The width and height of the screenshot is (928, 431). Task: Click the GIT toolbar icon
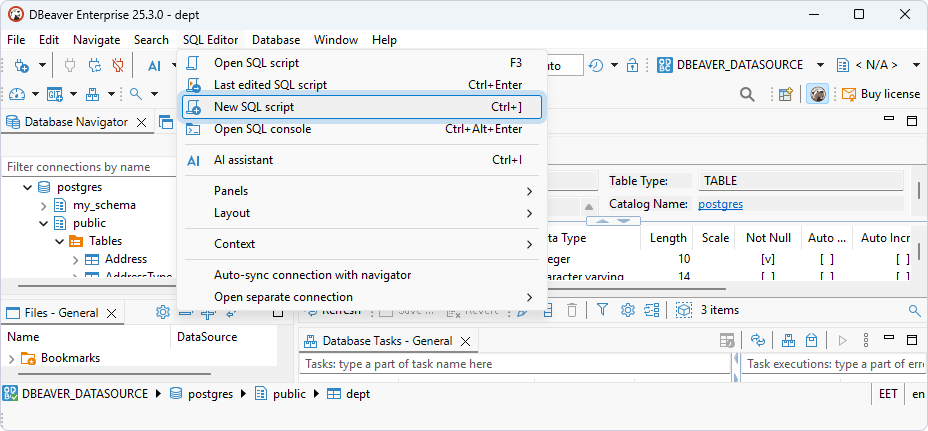click(54, 94)
